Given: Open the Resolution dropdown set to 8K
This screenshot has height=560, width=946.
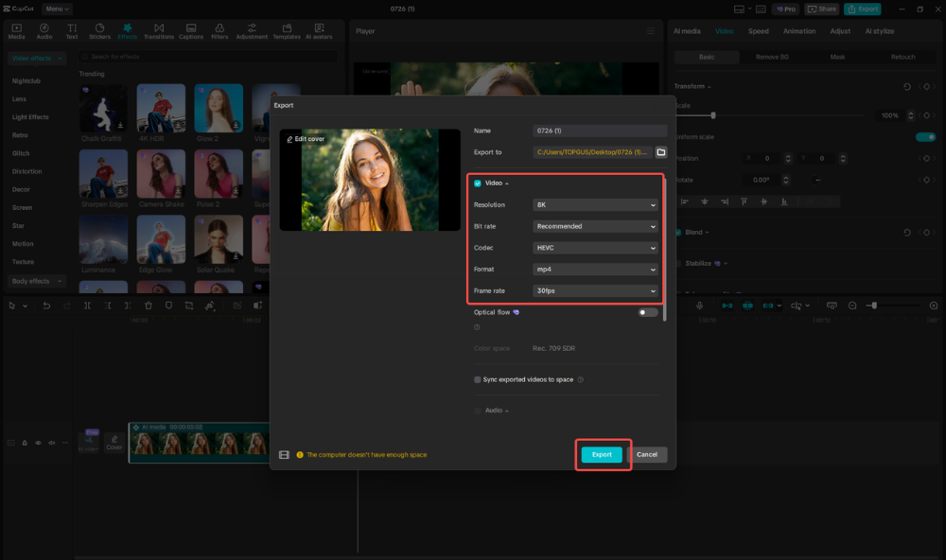Looking at the screenshot, I should click(595, 204).
